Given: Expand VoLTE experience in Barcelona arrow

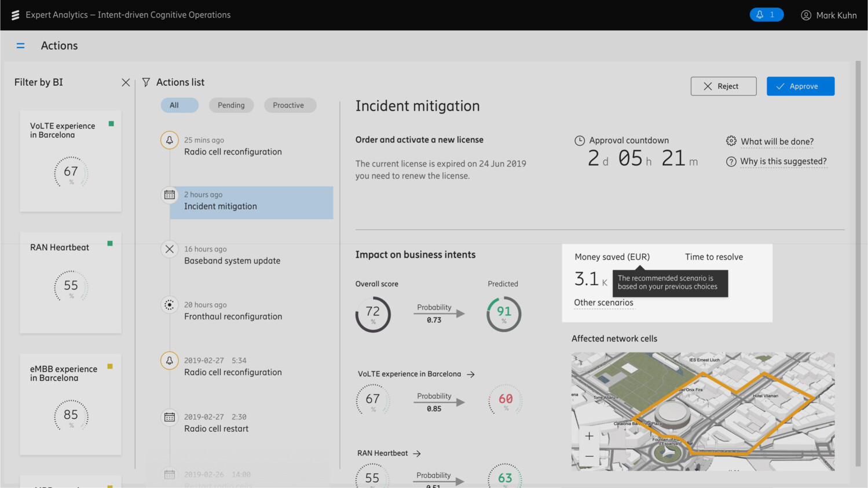Looking at the screenshot, I should point(471,375).
